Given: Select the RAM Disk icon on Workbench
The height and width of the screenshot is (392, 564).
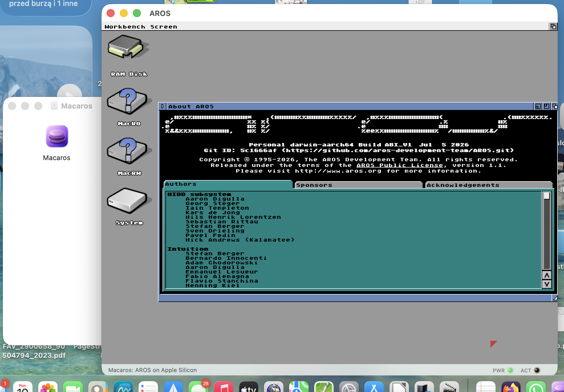Looking at the screenshot, I should click(129, 47).
